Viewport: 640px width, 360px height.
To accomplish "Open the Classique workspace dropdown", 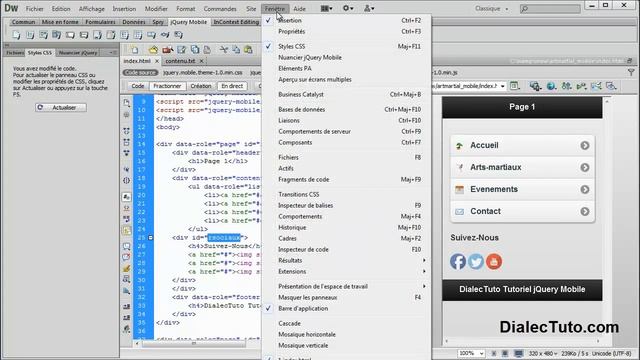I will 491,9.
